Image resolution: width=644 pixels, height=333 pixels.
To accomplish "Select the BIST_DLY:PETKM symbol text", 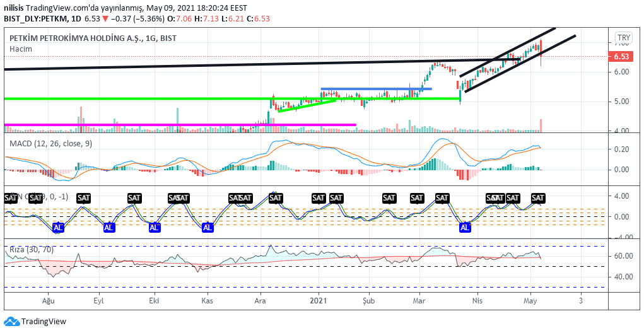I will 36,19.
